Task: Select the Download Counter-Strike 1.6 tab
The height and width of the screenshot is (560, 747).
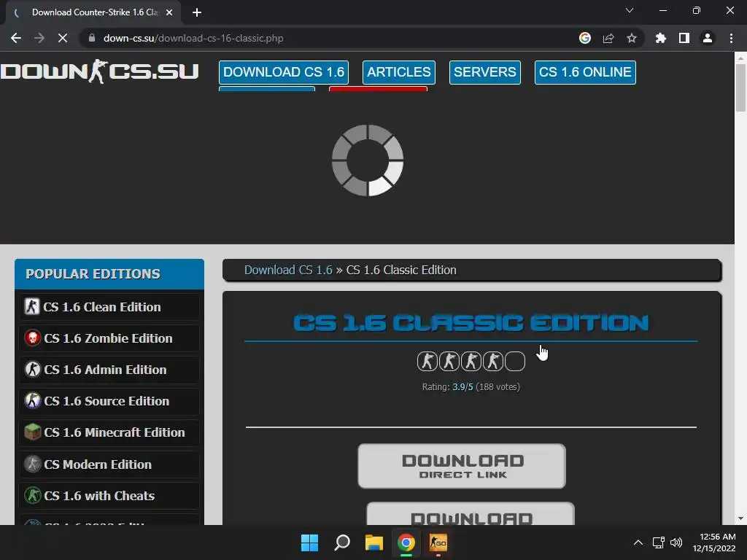Action: pos(94,12)
